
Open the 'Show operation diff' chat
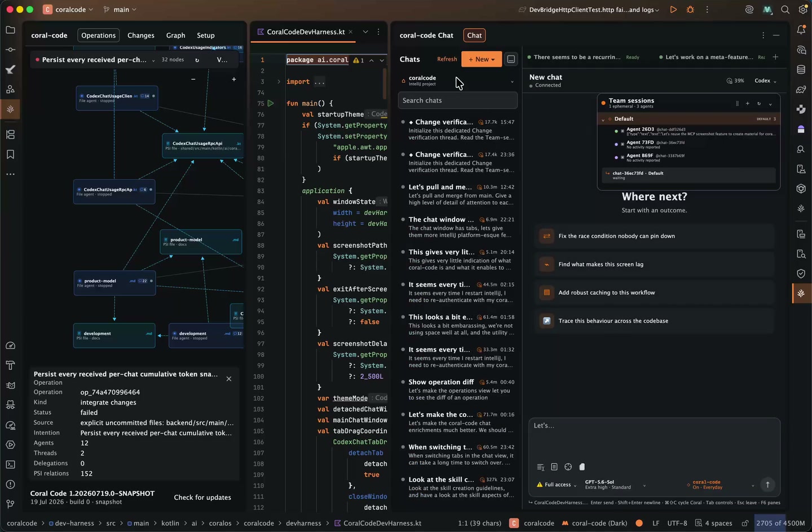click(457, 389)
